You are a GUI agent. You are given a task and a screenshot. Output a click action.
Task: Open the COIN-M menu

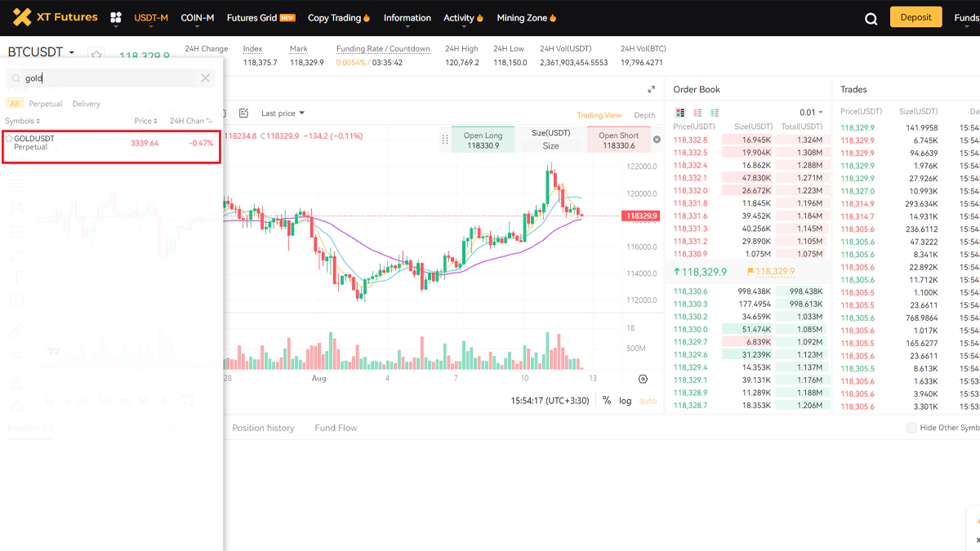[198, 18]
